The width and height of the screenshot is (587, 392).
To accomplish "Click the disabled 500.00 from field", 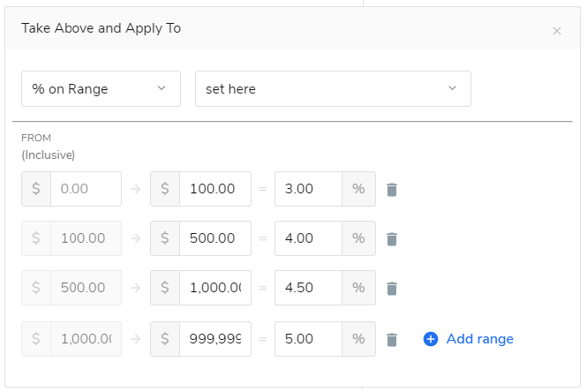I will pos(86,288).
